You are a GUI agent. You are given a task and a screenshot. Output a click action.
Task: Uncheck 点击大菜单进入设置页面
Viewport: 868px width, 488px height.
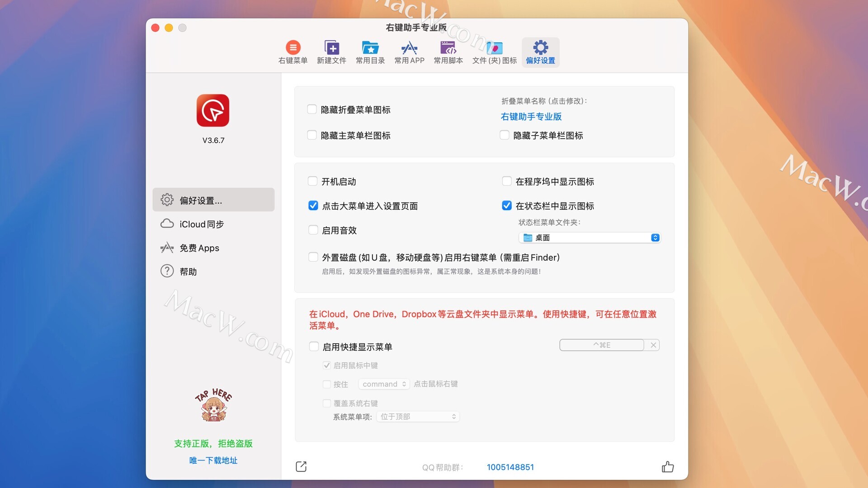coord(313,206)
